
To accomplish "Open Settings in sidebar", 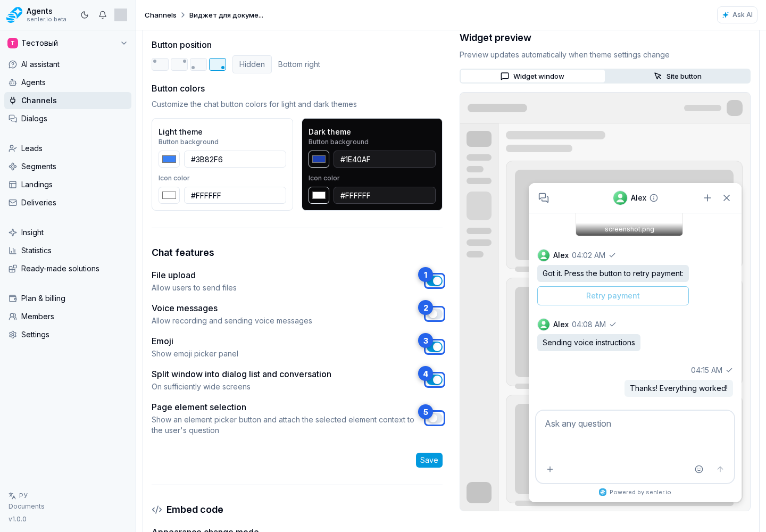I will (x=68, y=335).
